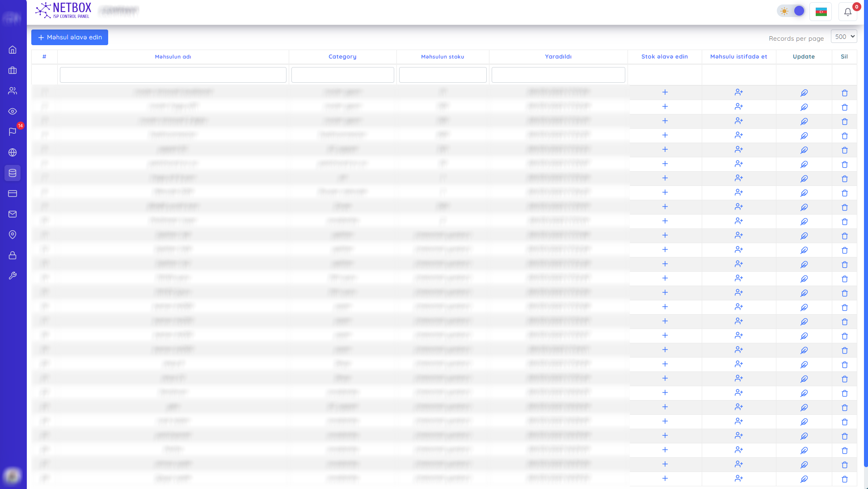
Task: Toggle the light/dark theme switch
Action: (x=792, y=11)
